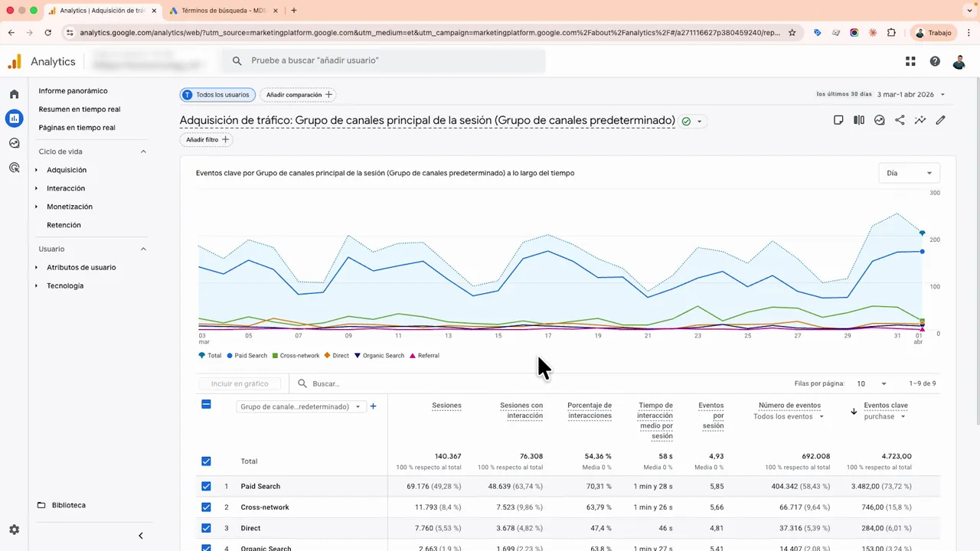Click Añadir comparación button

(299, 95)
